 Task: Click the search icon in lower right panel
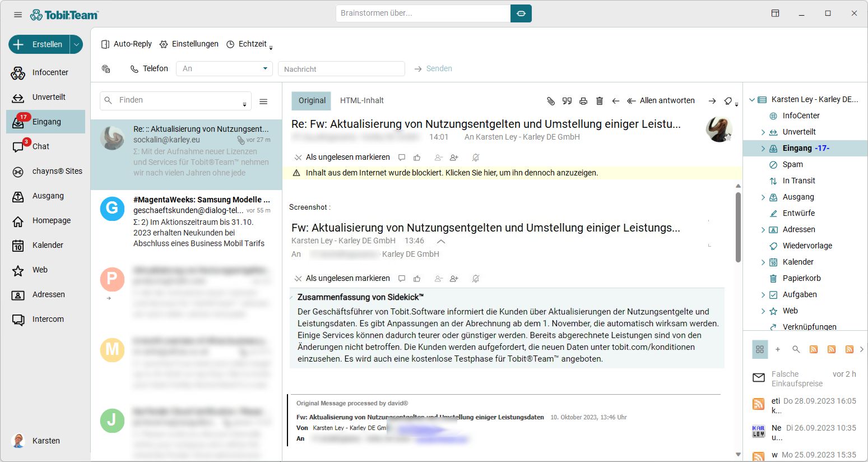796,349
